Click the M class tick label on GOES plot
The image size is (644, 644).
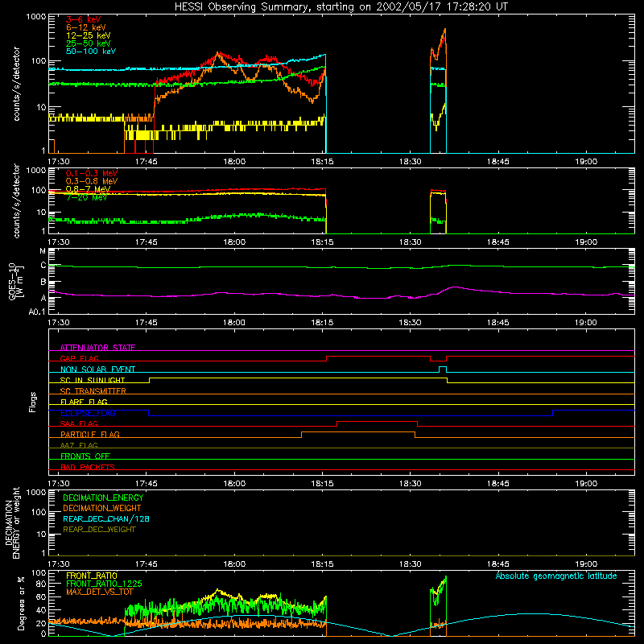click(x=43, y=251)
